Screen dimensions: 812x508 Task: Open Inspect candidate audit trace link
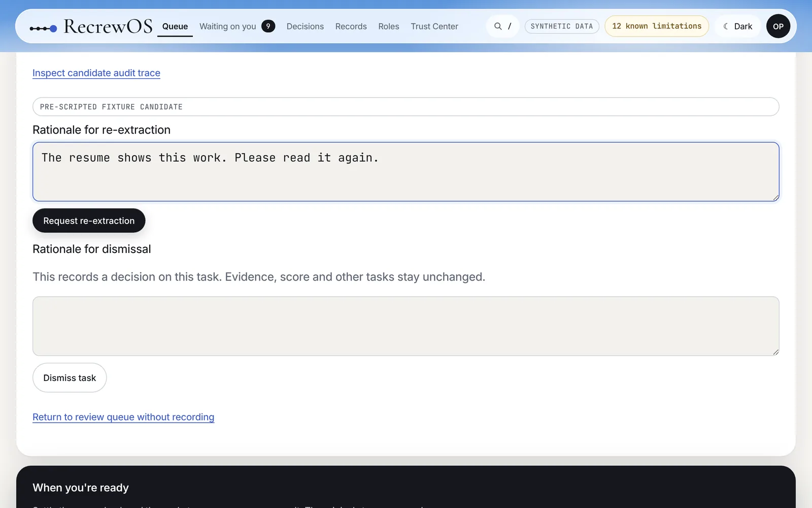click(96, 73)
